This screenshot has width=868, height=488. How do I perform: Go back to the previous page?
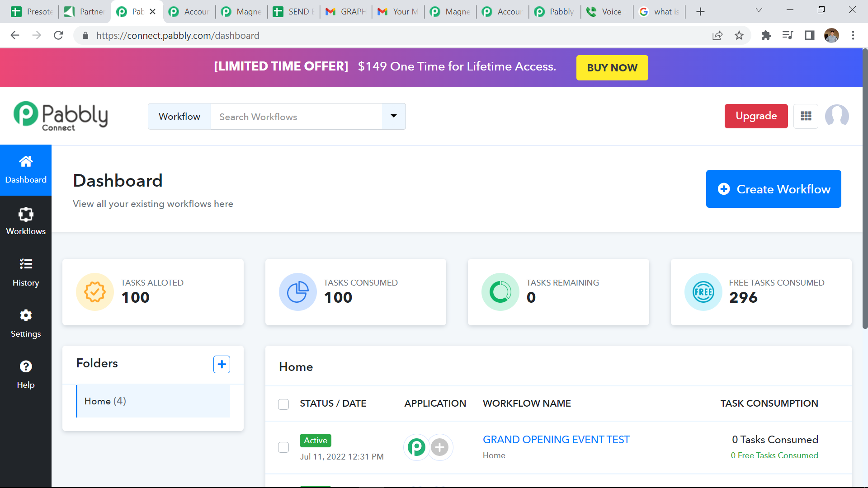coord(15,35)
